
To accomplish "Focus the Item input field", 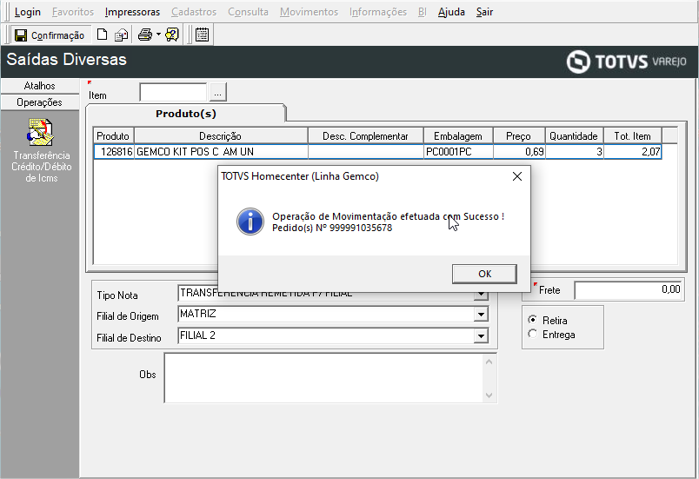I will [173, 92].
